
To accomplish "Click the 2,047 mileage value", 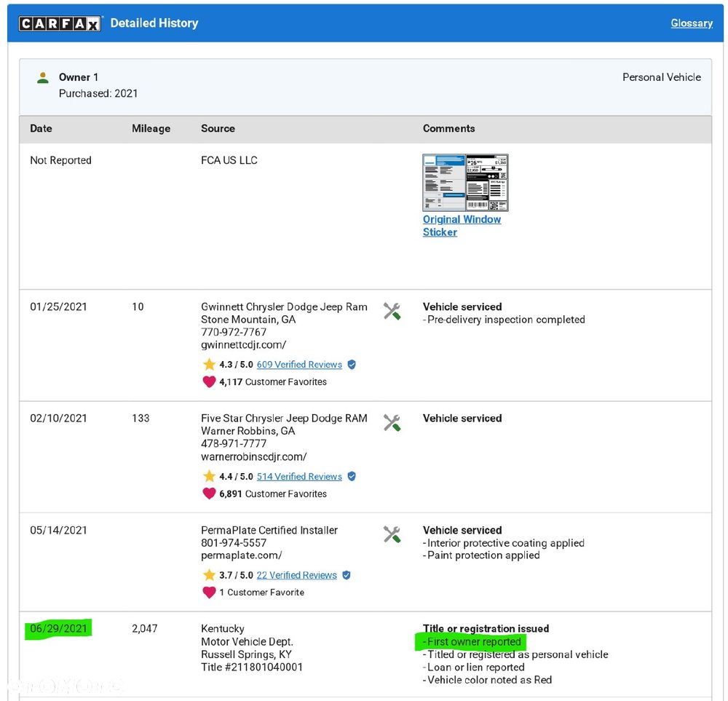I will [144, 629].
